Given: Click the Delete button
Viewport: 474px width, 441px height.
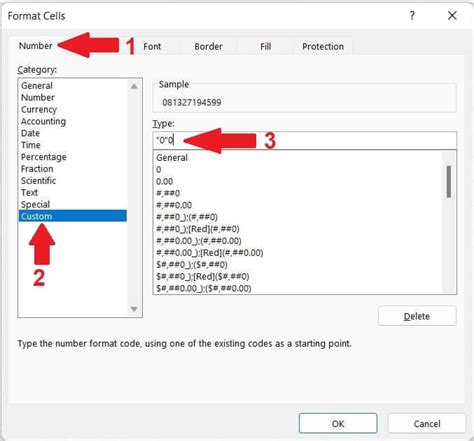Looking at the screenshot, I should tap(417, 316).
